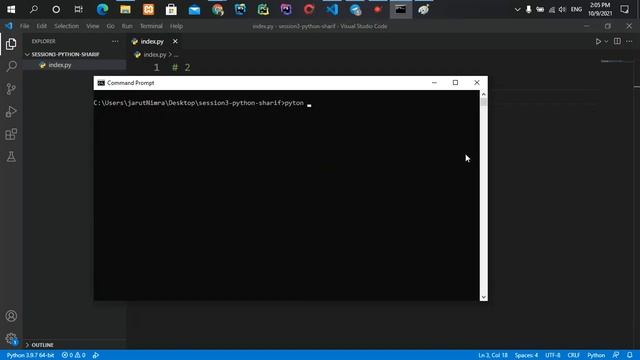Open Mail app from taskbar

[x=194, y=9]
